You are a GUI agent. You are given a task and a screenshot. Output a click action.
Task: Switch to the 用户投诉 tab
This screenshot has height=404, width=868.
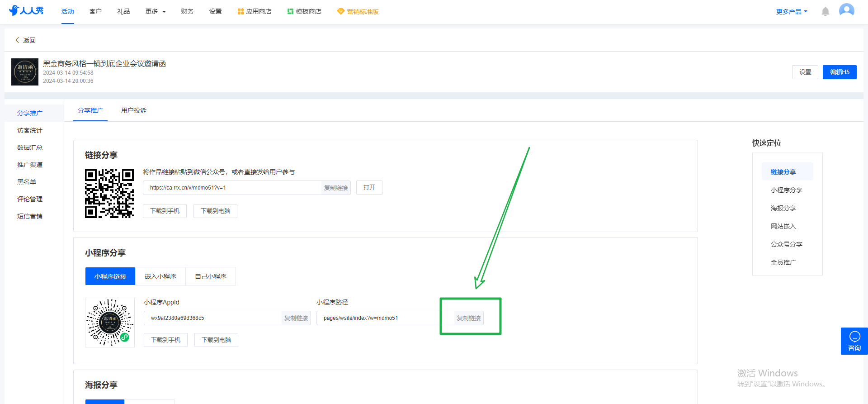coord(134,110)
